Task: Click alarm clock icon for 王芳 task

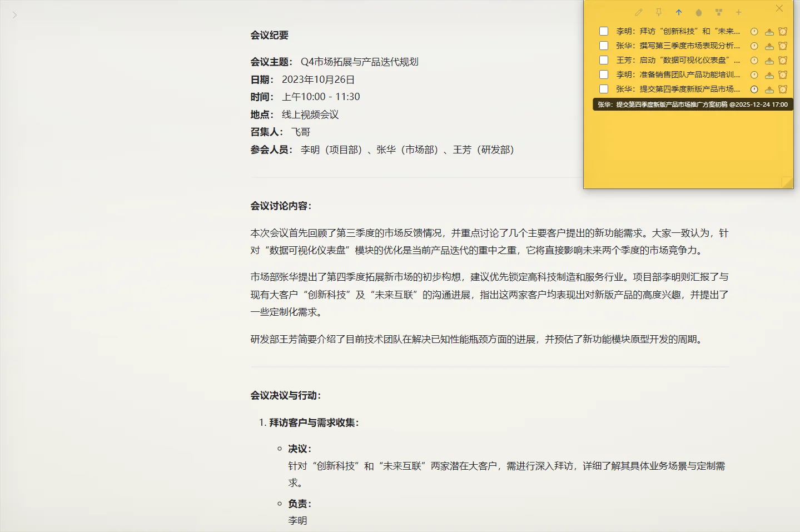Action: coord(783,61)
